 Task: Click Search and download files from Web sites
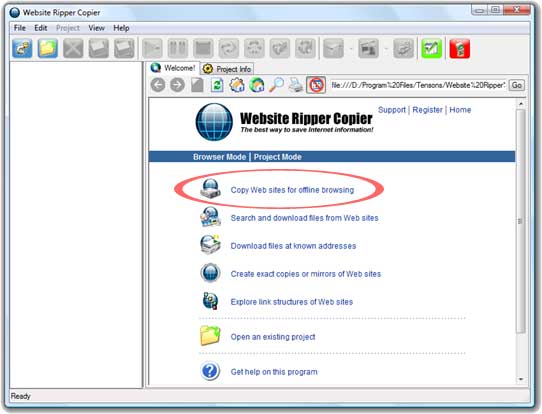304,218
